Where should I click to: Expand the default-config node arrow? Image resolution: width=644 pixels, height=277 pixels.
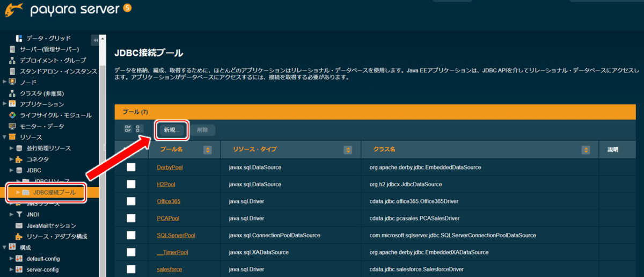[x=12, y=259]
